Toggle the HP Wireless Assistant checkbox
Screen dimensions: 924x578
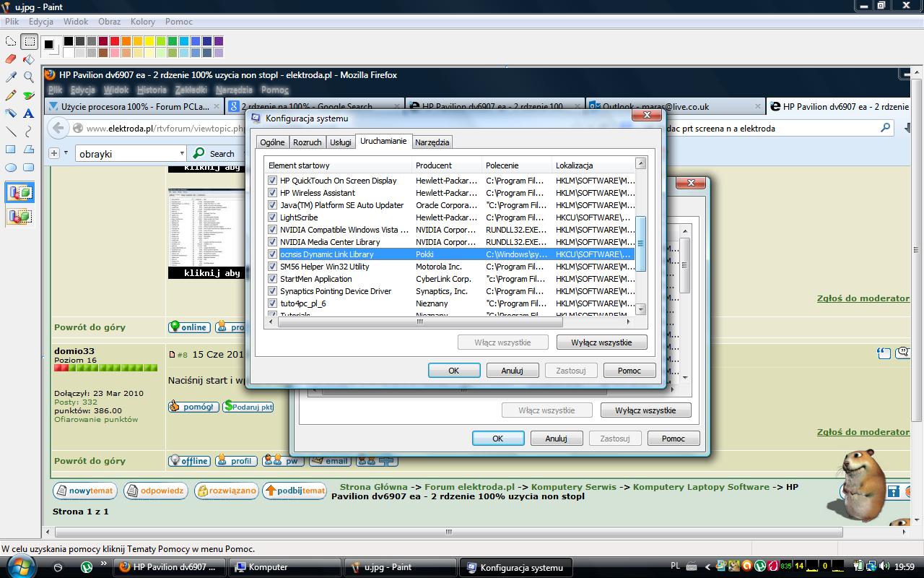pos(272,193)
